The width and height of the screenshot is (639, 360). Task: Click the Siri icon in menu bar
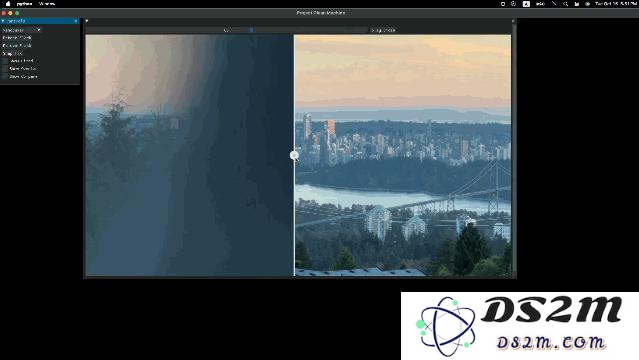pyautogui.click(x=588, y=4)
